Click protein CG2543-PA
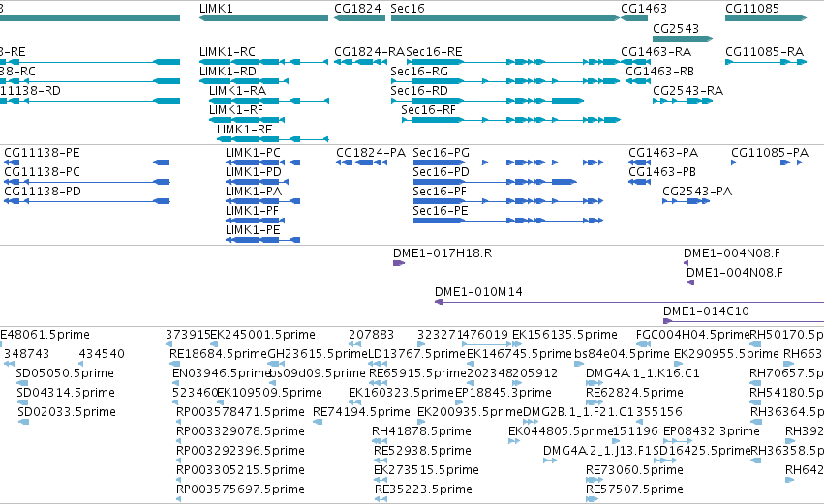The height and width of the screenshot is (504, 824). click(x=686, y=201)
